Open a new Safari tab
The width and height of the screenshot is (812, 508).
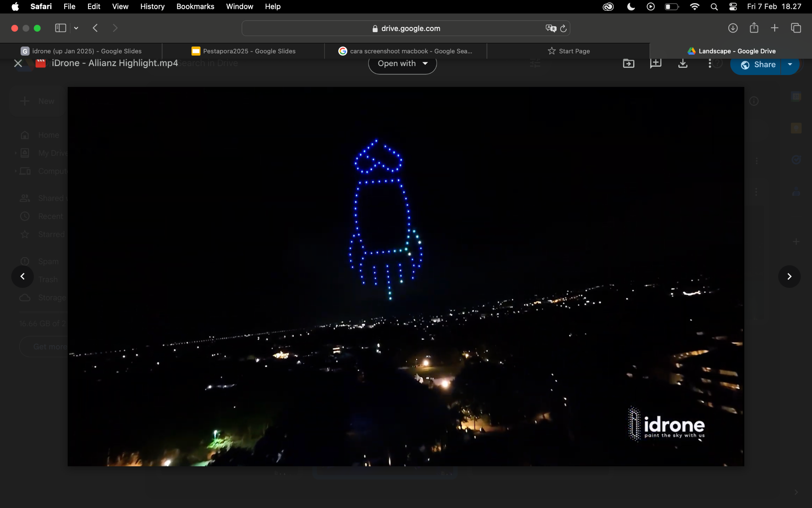tap(774, 28)
